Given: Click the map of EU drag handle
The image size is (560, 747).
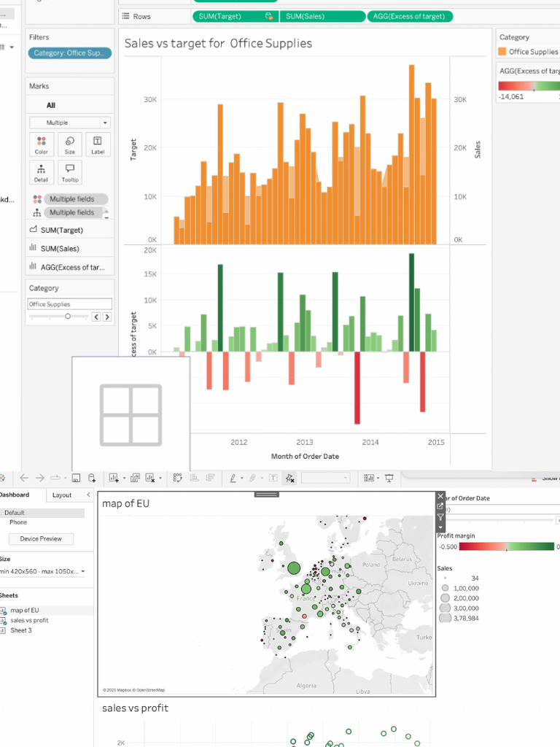Looking at the screenshot, I should pos(267,495).
